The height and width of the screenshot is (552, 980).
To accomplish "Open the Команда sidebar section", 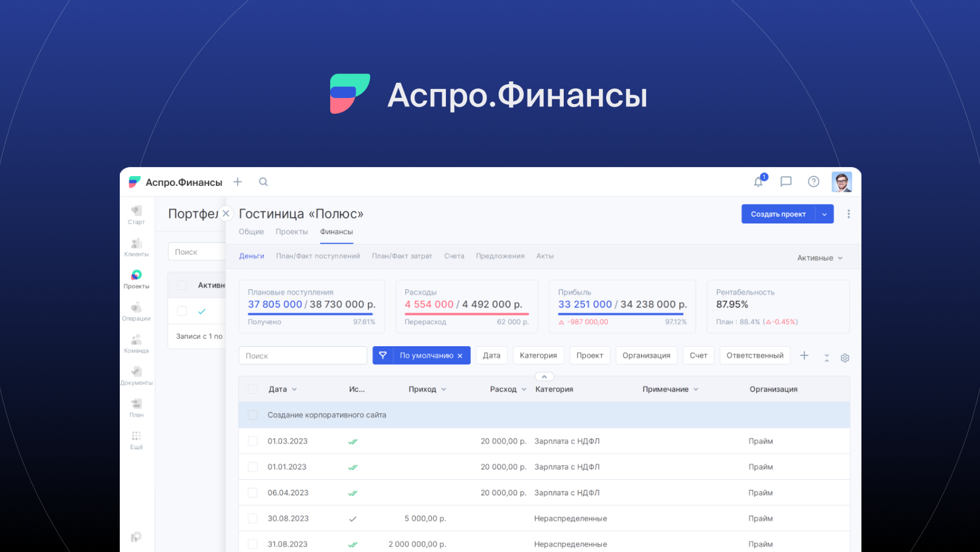I will point(136,343).
